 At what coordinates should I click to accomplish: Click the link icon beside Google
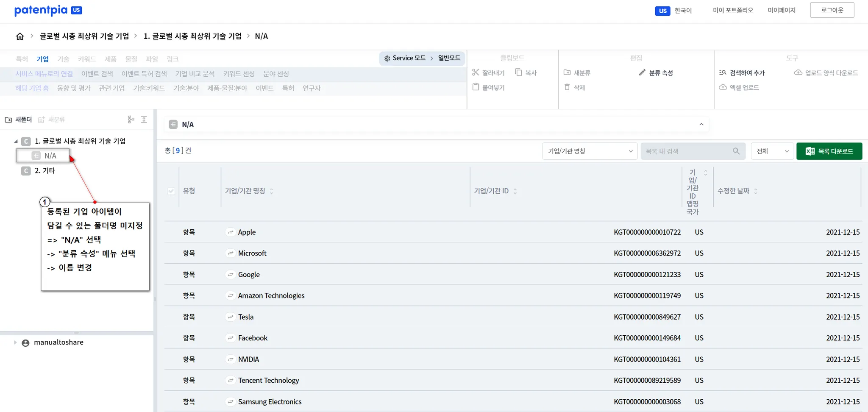tap(230, 275)
